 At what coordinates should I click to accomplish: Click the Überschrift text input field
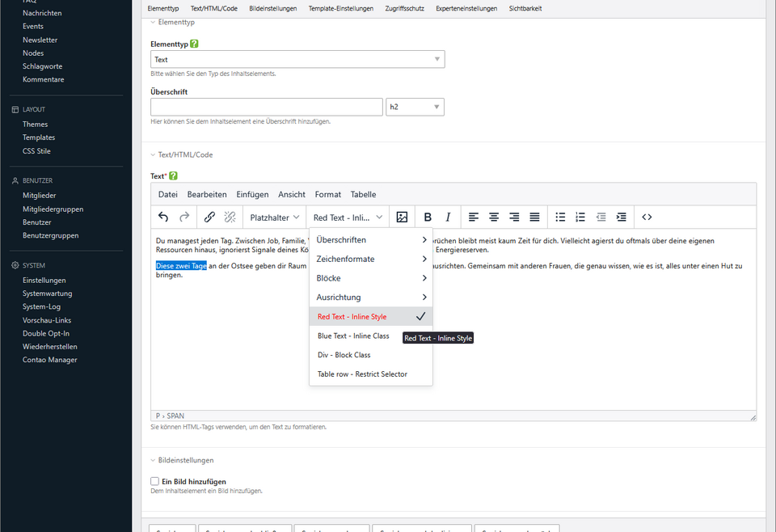pyautogui.click(x=266, y=107)
